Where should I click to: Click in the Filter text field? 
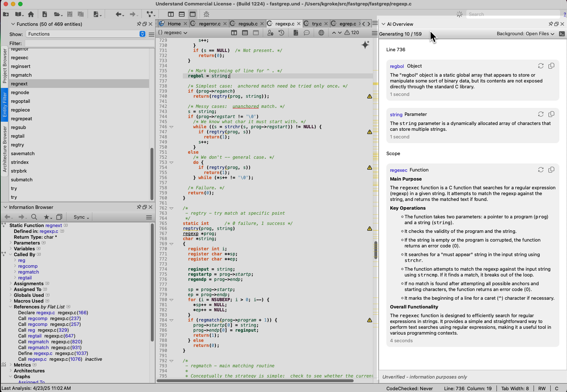pos(89,43)
